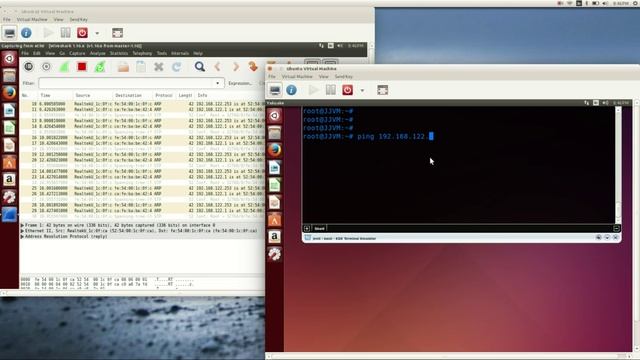Open Firefox from terminal VM launcher
The height and width of the screenshot is (360, 640).
[x=275, y=150]
